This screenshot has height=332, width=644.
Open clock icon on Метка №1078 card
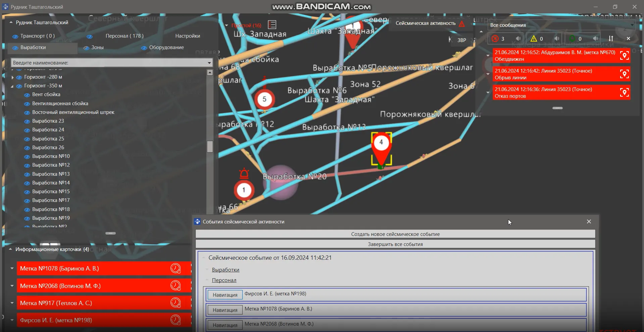pos(176,268)
